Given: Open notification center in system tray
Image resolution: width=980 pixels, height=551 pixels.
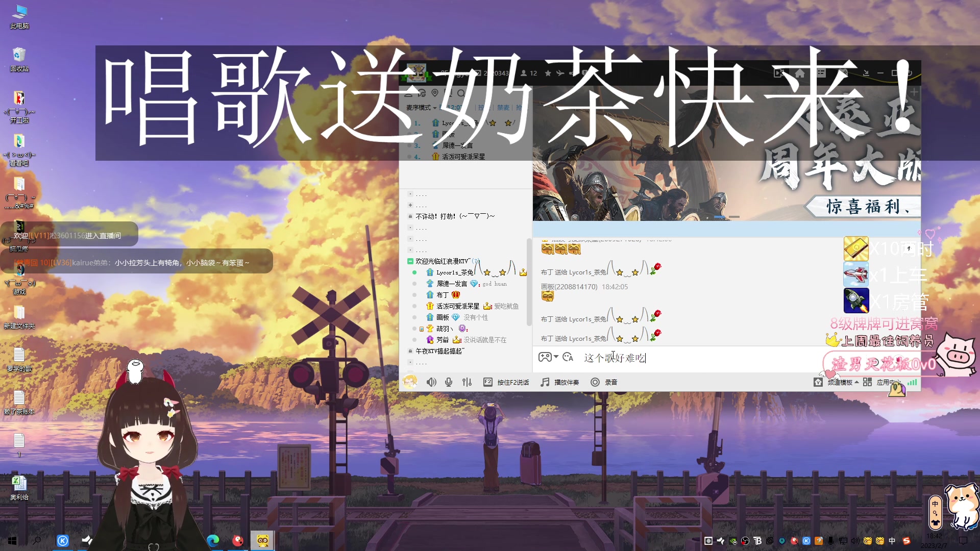Looking at the screenshot, I should coord(963,541).
